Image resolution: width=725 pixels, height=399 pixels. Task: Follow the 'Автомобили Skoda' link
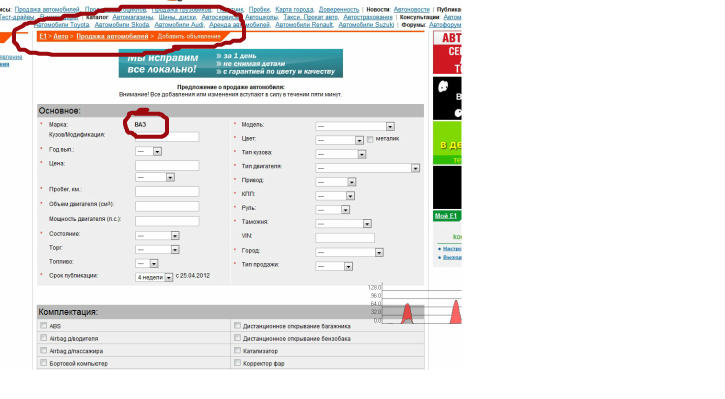(x=122, y=25)
